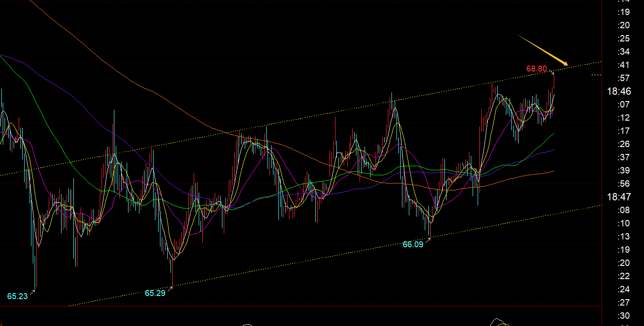Click the :30 tick time row

tap(623, 316)
